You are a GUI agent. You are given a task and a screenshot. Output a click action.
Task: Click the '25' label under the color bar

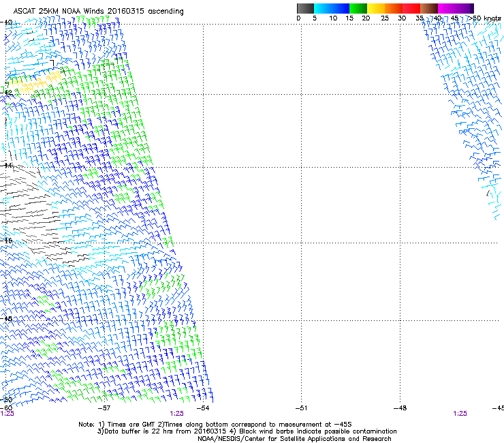pos(385,18)
